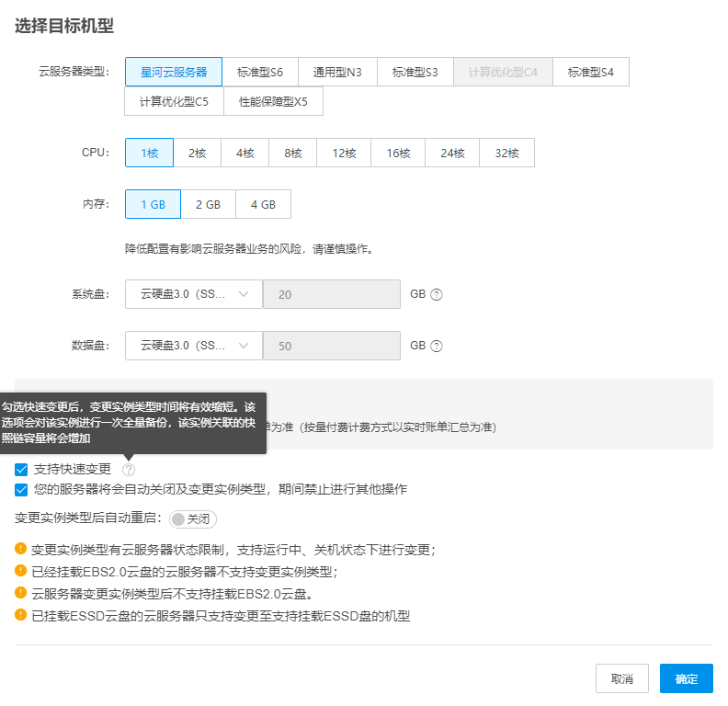
Task: Select 32核 CPU option
Action: pyautogui.click(x=506, y=154)
